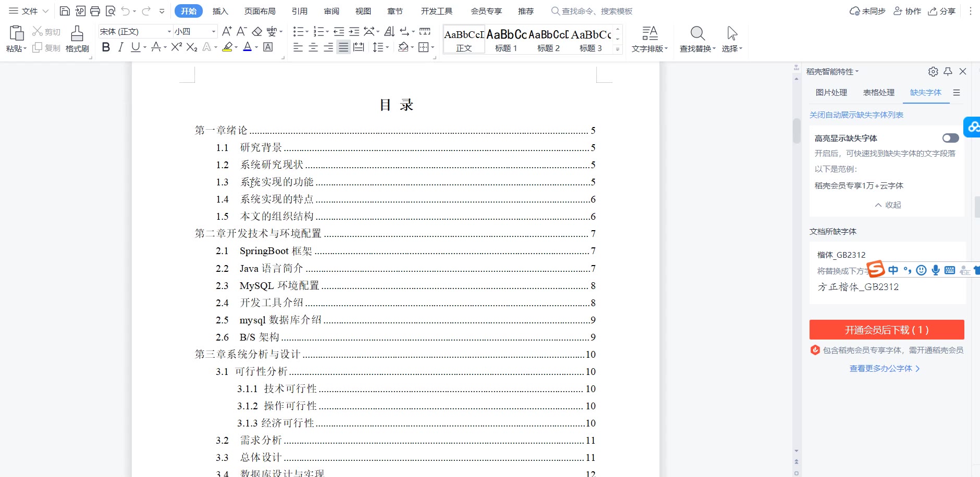The width and height of the screenshot is (980, 477).
Task: Click the red 开通会员后下载 button
Action: click(886, 330)
